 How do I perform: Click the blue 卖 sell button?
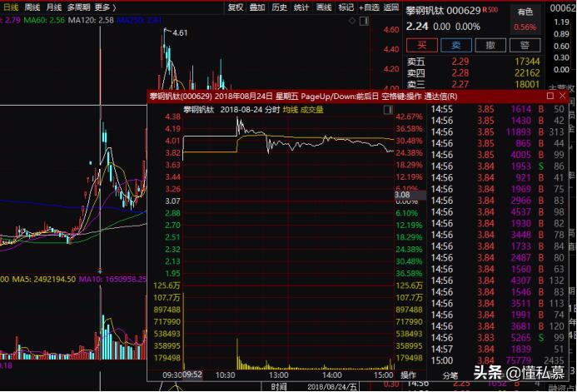(x=456, y=45)
